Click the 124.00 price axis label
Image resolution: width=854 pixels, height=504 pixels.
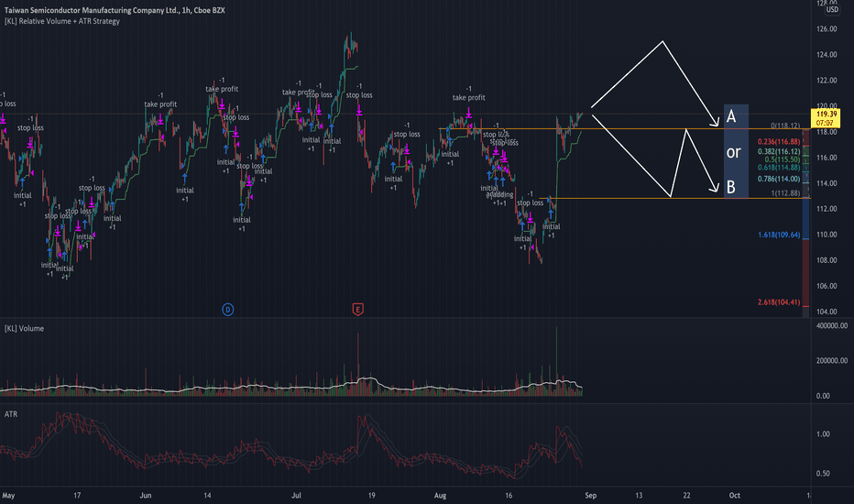point(827,54)
